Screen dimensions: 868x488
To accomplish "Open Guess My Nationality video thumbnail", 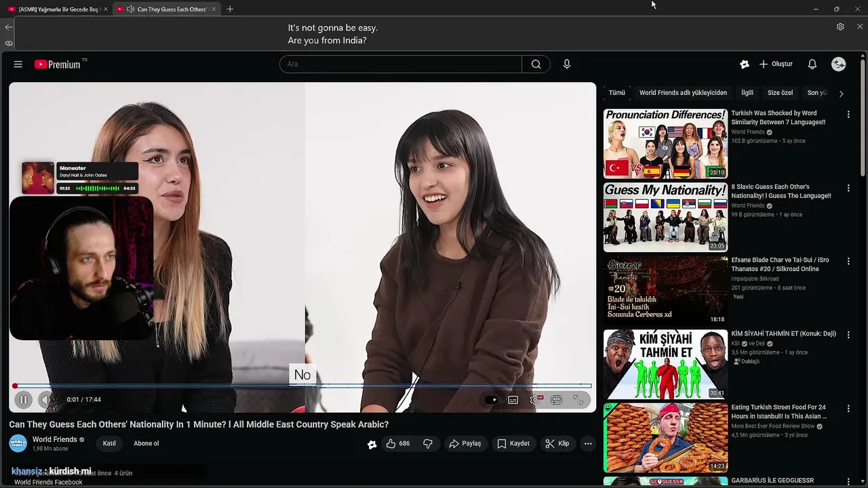I will tap(665, 217).
